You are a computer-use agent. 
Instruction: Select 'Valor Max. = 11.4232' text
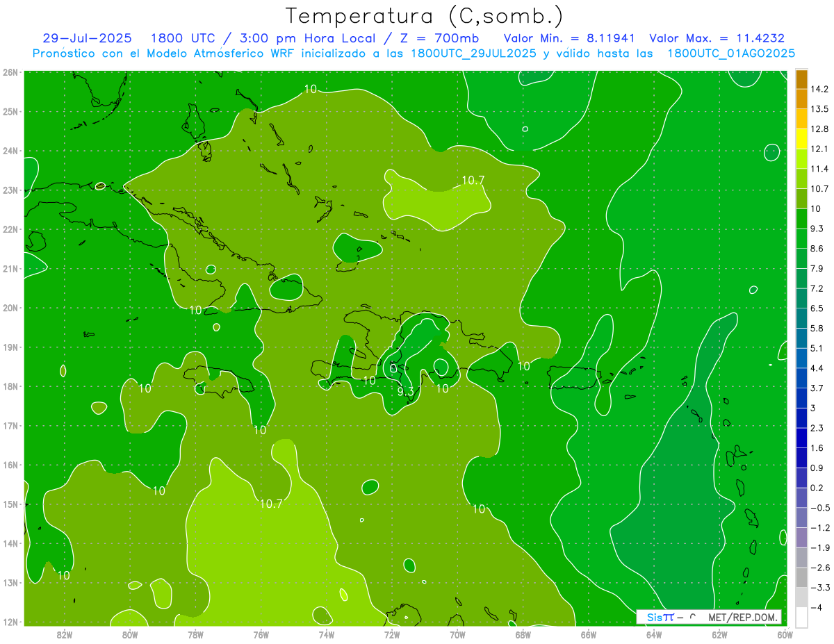tap(718, 38)
